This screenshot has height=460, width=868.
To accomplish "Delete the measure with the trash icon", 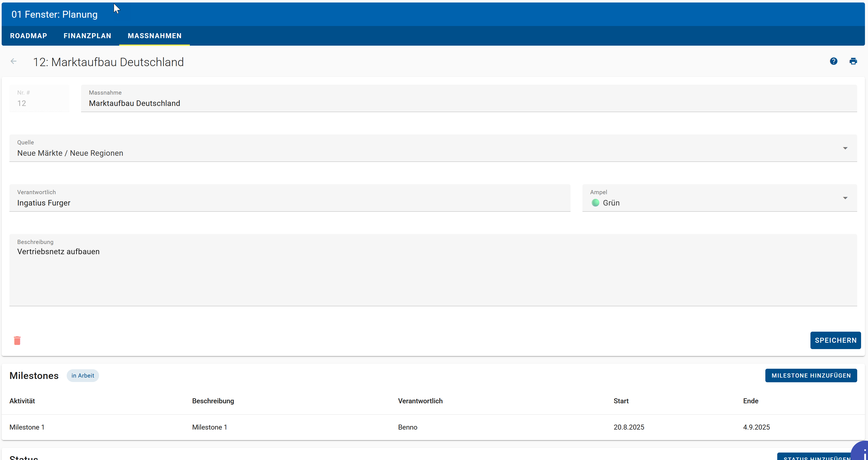I will [17, 341].
